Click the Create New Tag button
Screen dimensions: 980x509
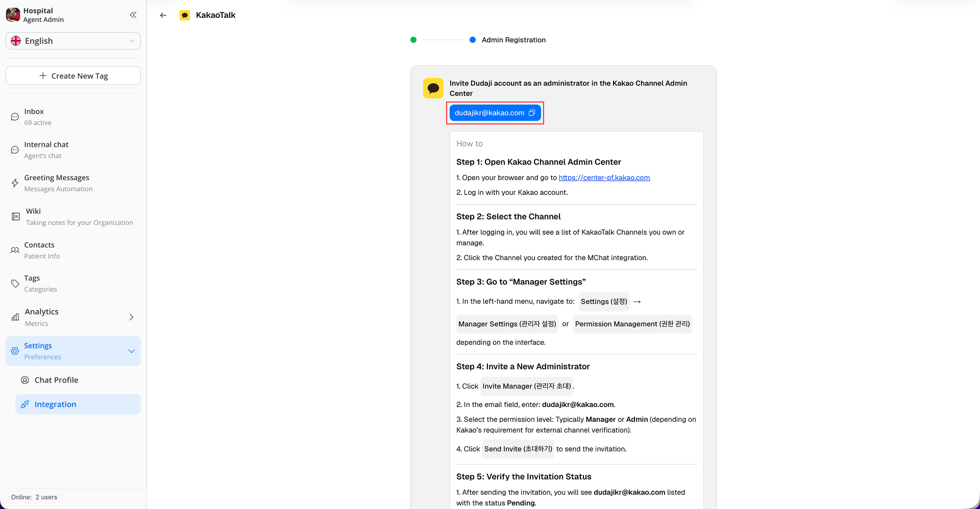coord(73,75)
